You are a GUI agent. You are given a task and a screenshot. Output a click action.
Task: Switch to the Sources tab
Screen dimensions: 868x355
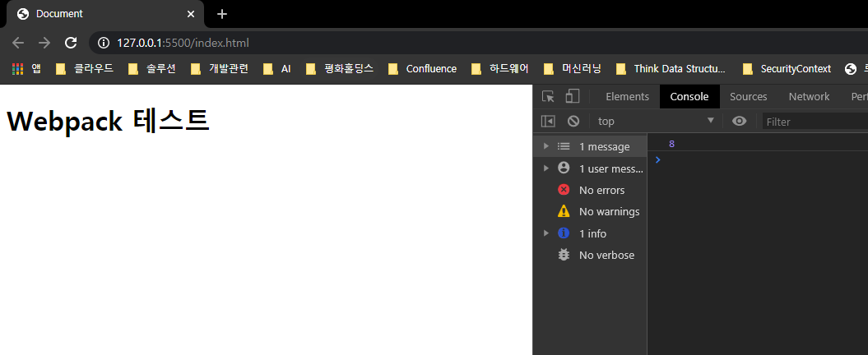point(749,97)
